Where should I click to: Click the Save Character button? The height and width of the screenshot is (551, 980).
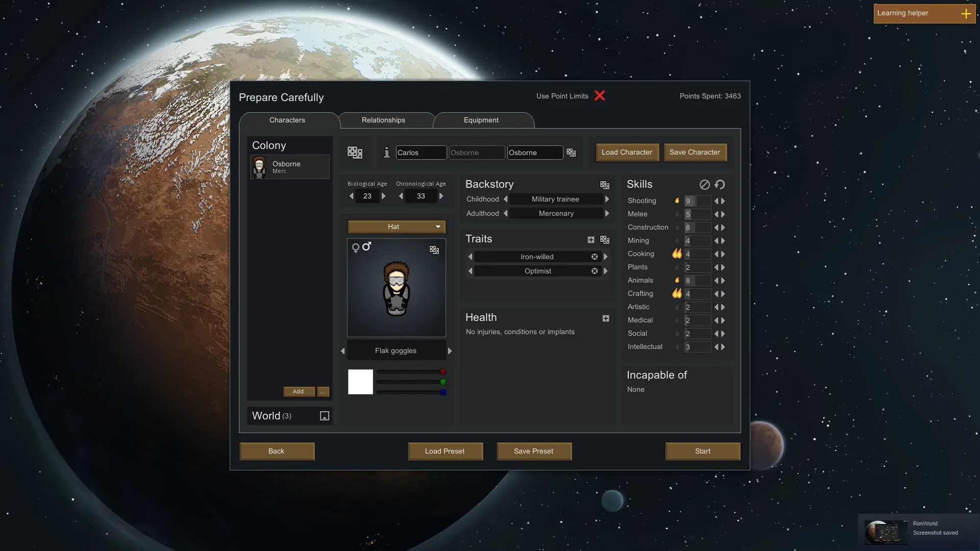[x=695, y=153]
